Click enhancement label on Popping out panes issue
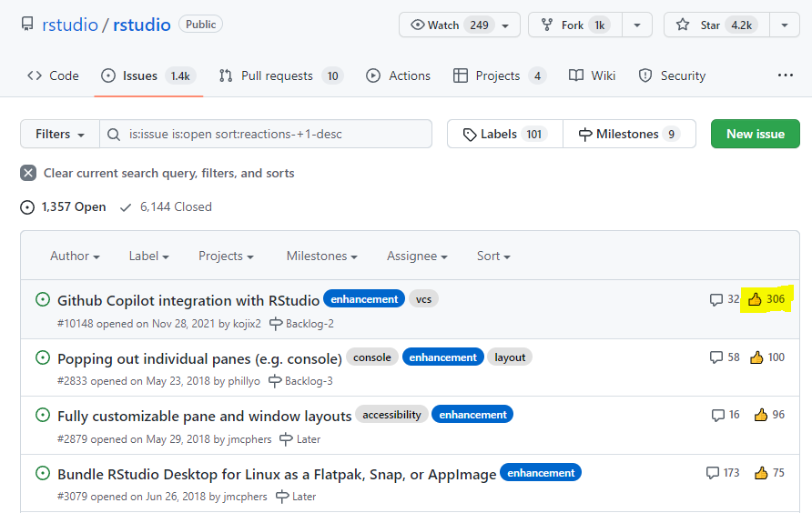Screen dimensions: 812x513 pyautogui.click(x=442, y=357)
